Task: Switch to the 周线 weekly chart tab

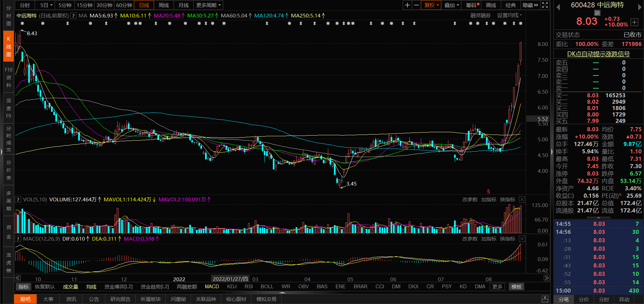Action: coord(164,5)
